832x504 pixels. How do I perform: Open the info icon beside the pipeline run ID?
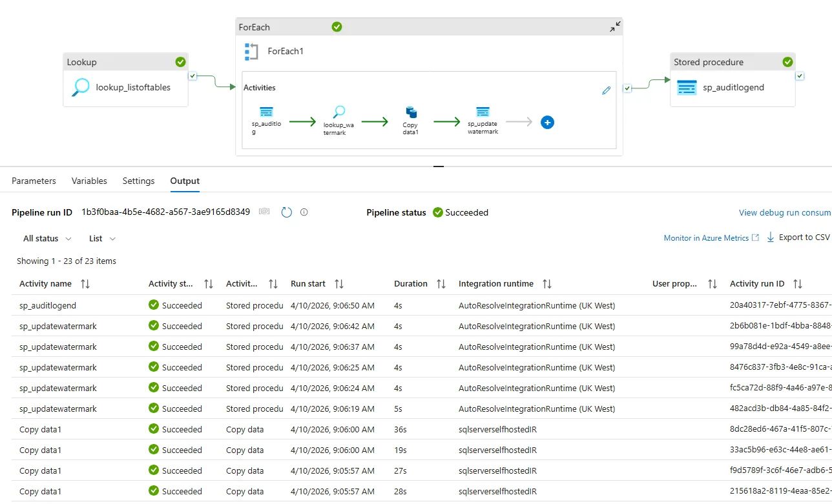[x=304, y=212]
